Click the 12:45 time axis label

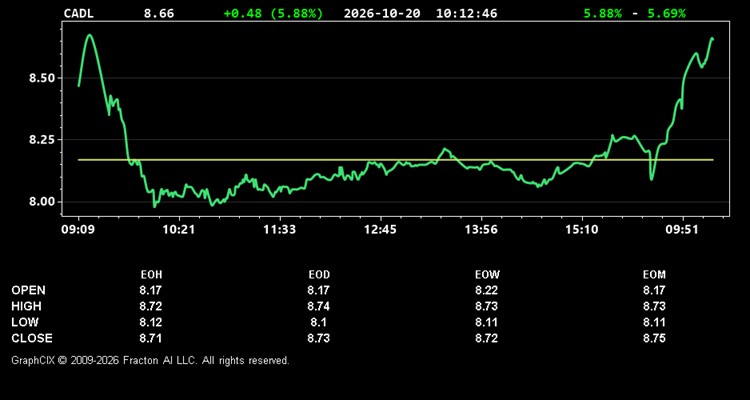pos(380,230)
